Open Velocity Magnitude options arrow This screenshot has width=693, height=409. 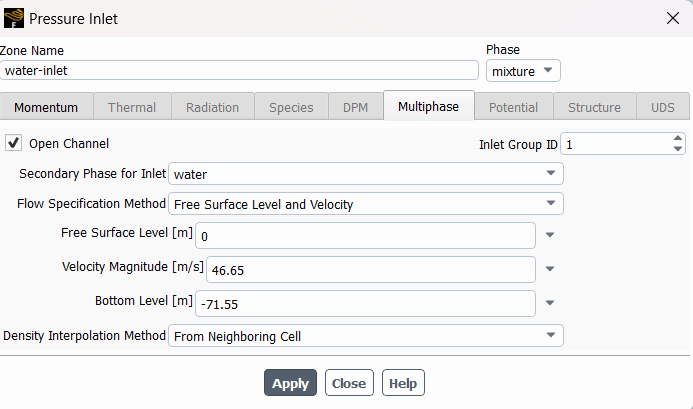click(550, 269)
